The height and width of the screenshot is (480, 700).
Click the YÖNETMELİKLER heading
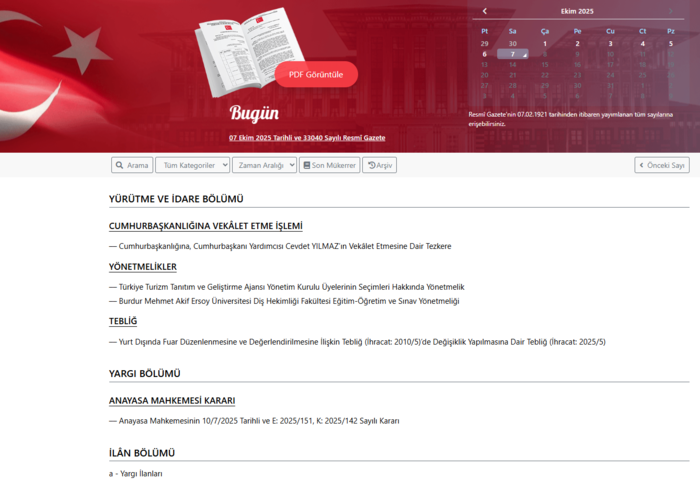point(143,267)
